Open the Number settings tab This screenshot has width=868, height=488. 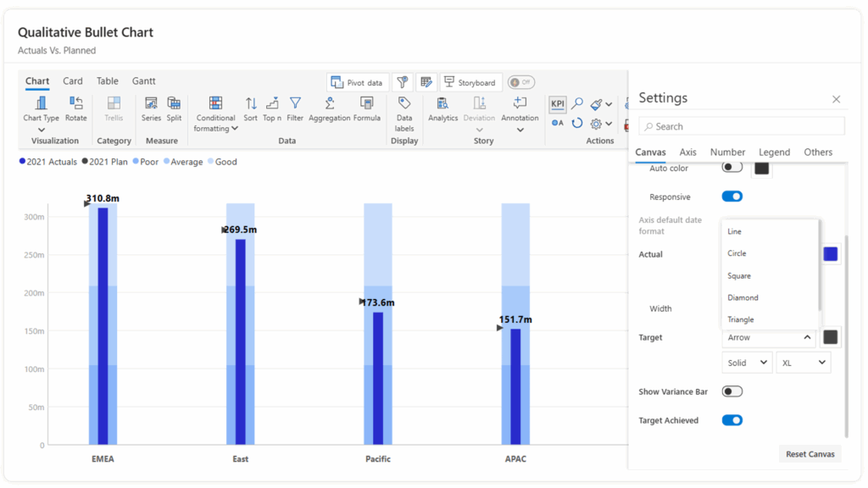727,152
